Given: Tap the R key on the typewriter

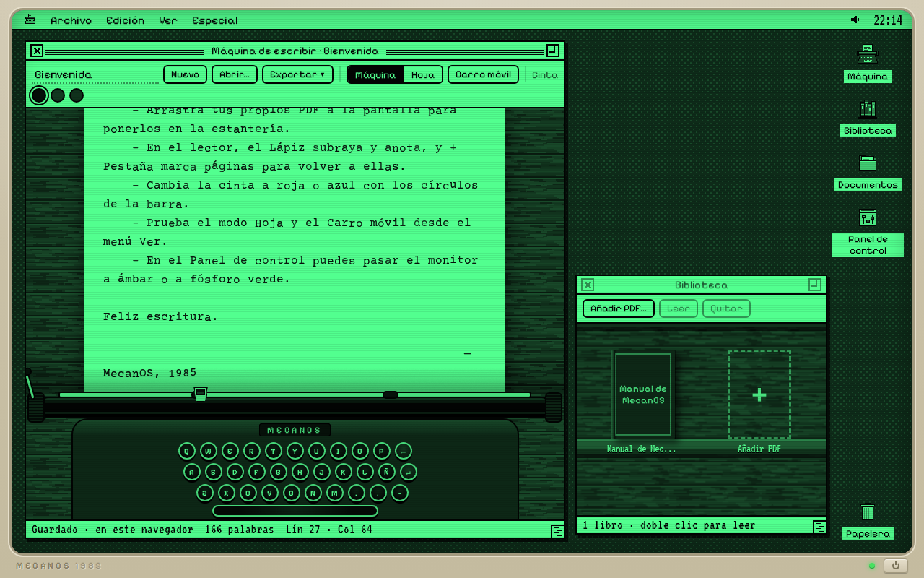Looking at the screenshot, I should [252, 451].
